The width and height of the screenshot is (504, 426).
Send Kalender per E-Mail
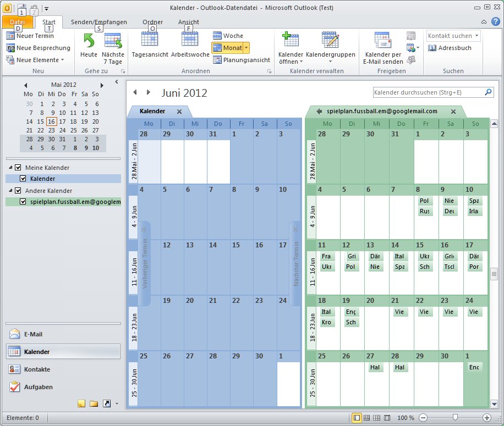point(383,48)
